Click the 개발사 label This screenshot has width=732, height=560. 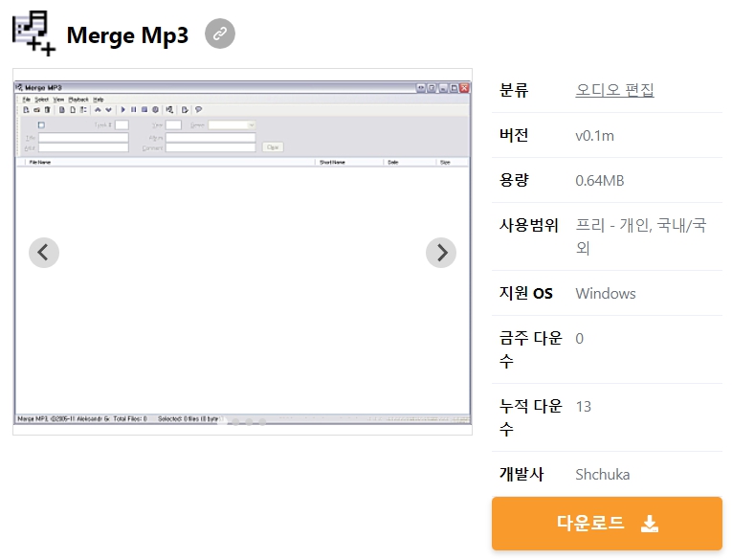521,474
